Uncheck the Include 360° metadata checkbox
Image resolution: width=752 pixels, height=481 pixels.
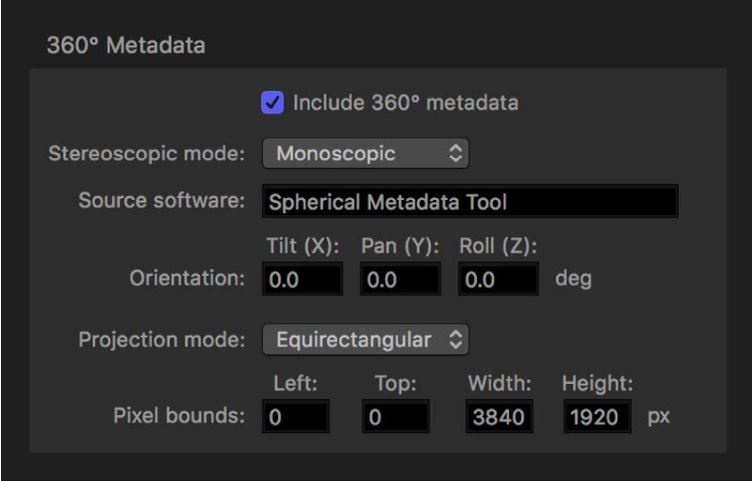coord(271,103)
